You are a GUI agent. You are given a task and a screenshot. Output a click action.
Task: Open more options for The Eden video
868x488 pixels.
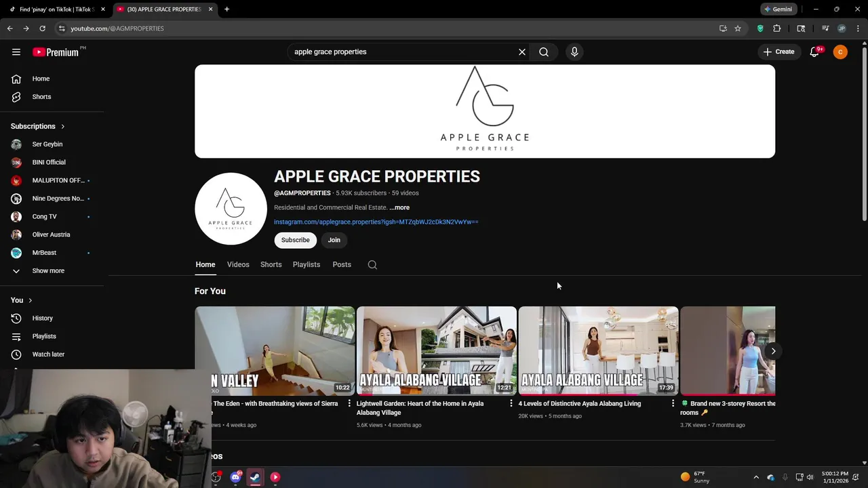349,403
